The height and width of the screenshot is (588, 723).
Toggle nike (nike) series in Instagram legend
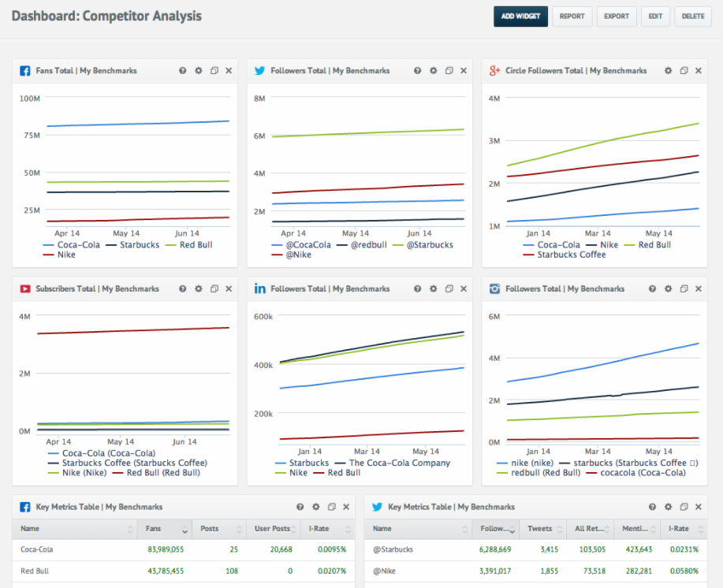525,463
